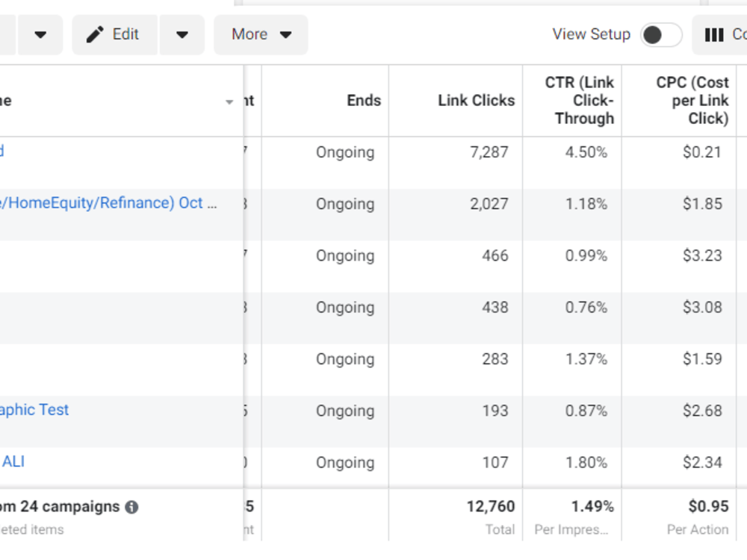
Task: Open the HomeEquity/Refinance Oct campaign link
Action: 108,203
